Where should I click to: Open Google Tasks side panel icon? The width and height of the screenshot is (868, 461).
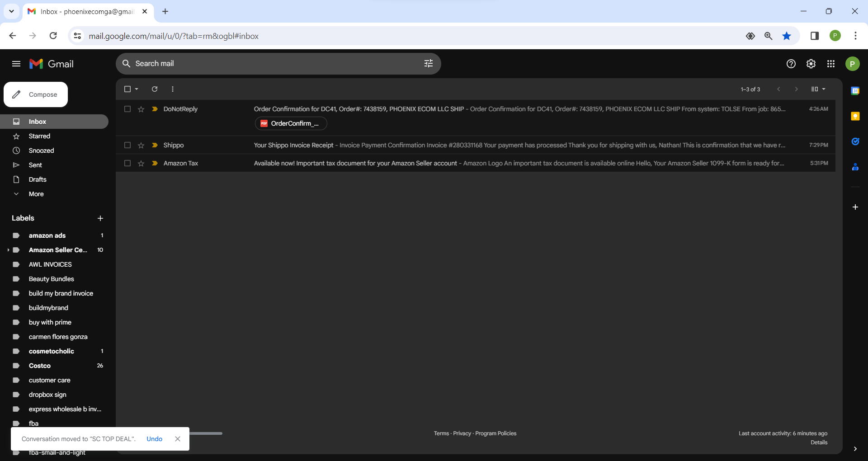(855, 141)
